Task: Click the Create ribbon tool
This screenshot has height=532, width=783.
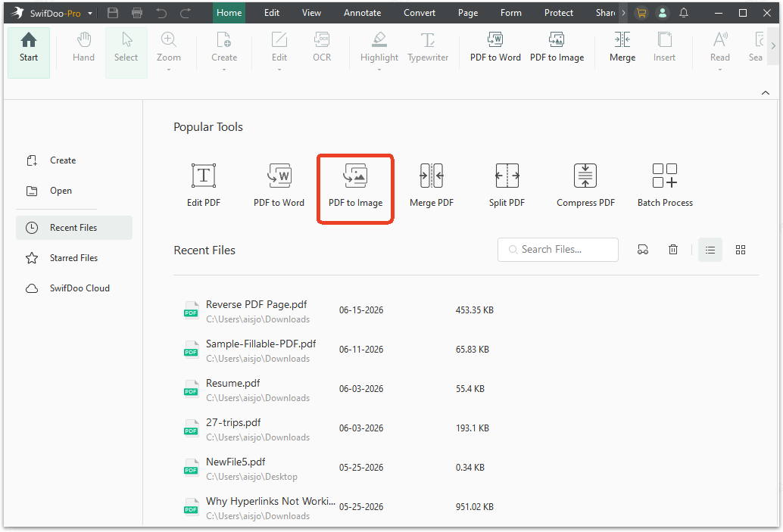Action: click(x=223, y=46)
